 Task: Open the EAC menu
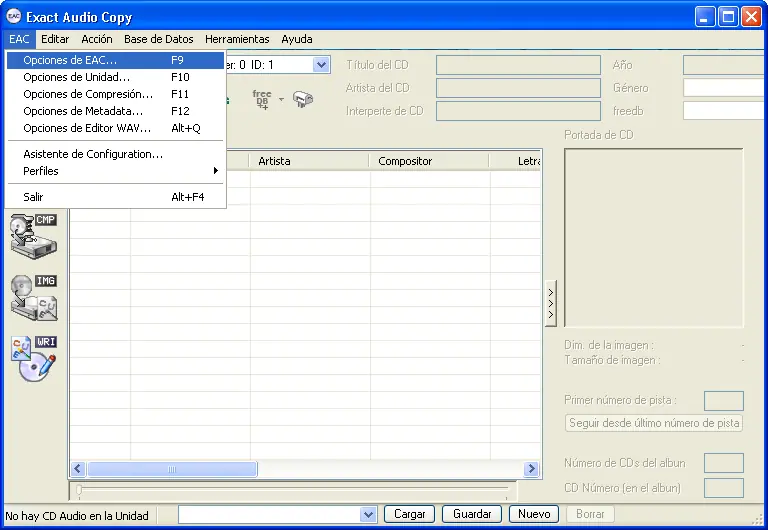(x=19, y=39)
